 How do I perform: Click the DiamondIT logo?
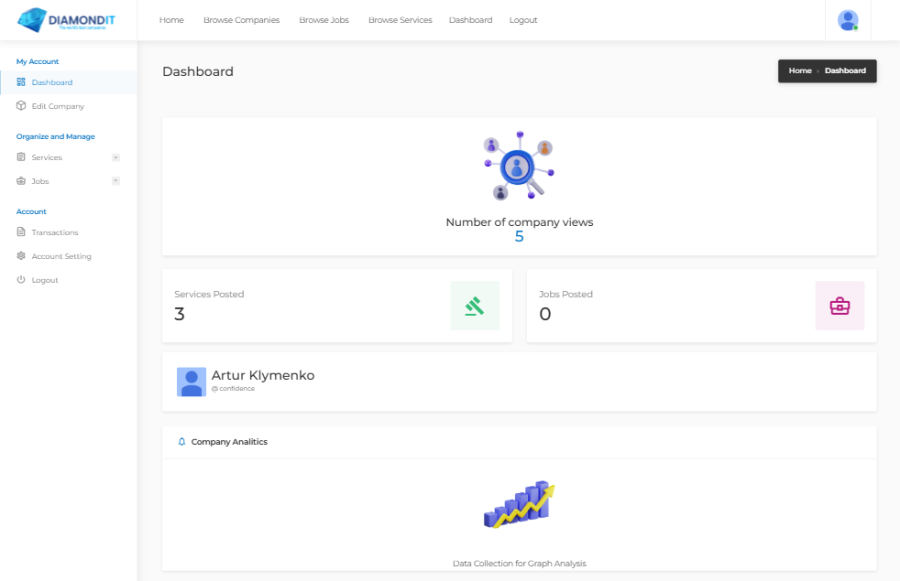70,19
